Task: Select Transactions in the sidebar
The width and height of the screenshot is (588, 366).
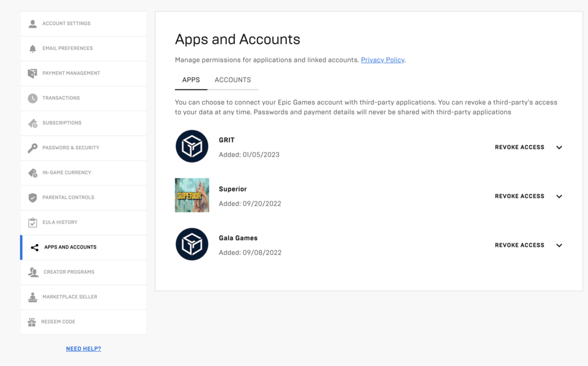Action: (x=83, y=98)
